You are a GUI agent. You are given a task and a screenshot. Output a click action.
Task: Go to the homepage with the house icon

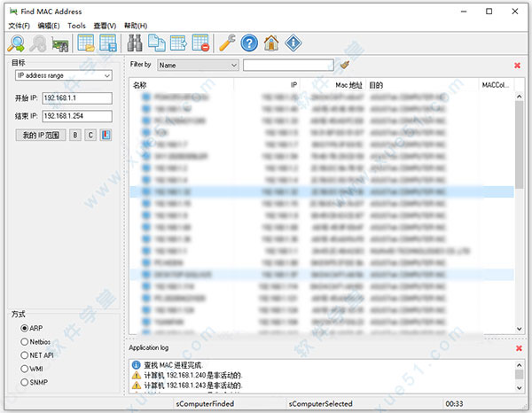(x=271, y=43)
